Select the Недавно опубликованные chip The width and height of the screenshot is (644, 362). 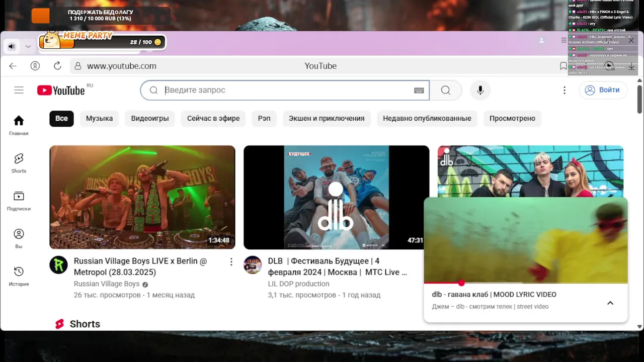pos(427,119)
